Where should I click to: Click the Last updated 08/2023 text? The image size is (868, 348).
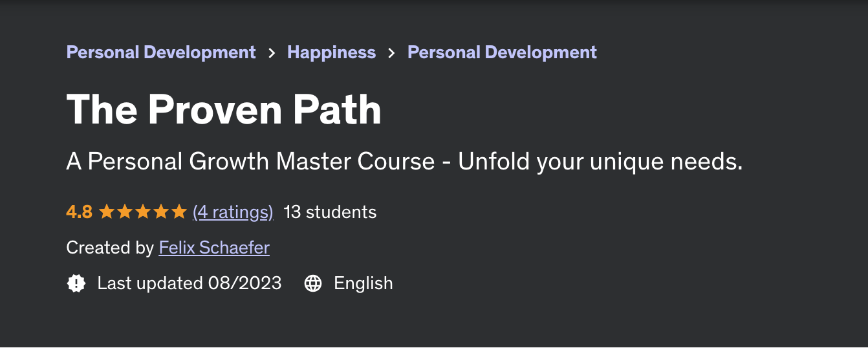[x=190, y=283]
